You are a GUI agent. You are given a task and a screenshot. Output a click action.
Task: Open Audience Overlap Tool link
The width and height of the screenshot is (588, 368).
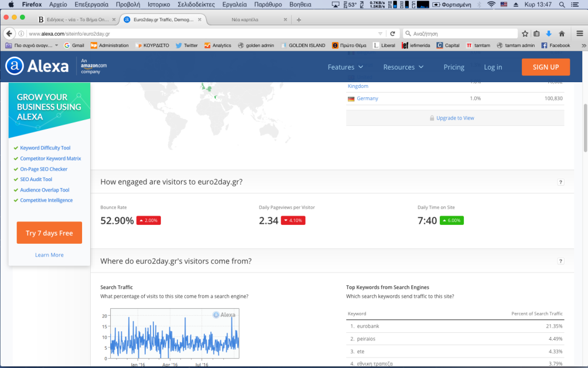click(x=45, y=190)
